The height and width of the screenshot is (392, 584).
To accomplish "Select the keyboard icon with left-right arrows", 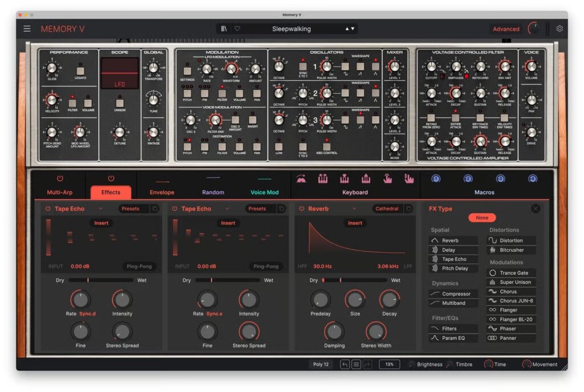I will 323,179.
